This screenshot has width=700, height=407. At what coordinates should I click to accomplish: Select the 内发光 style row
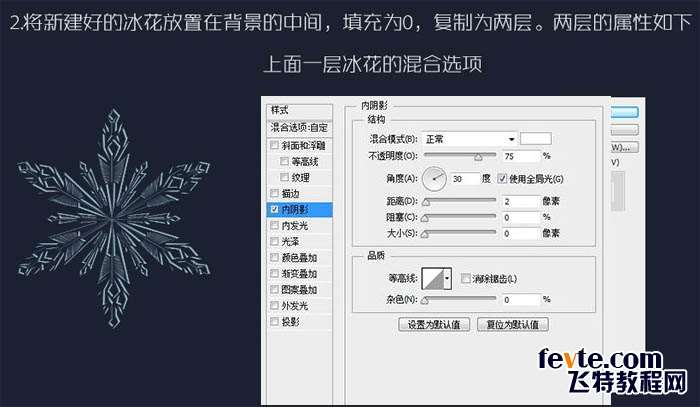tap(300, 225)
